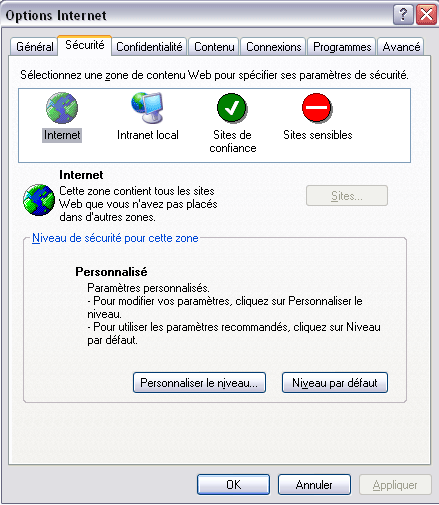This screenshot has height=505, width=439.
Task: Open the Confidentialité tab
Action: 149,47
